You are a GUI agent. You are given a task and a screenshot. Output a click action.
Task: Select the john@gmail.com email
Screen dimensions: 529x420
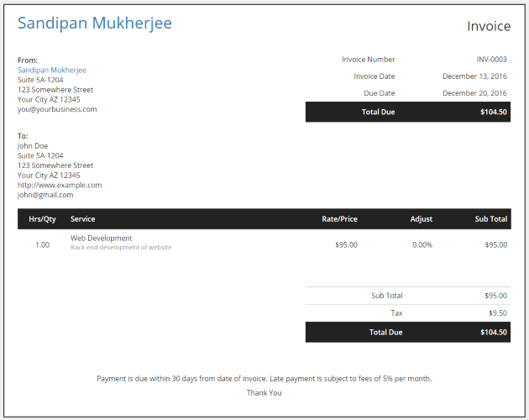[x=45, y=195]
